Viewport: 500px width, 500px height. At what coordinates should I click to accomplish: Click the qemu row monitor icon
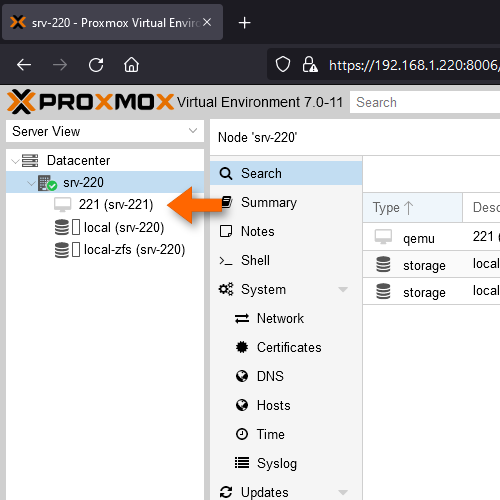pos(383,237)
